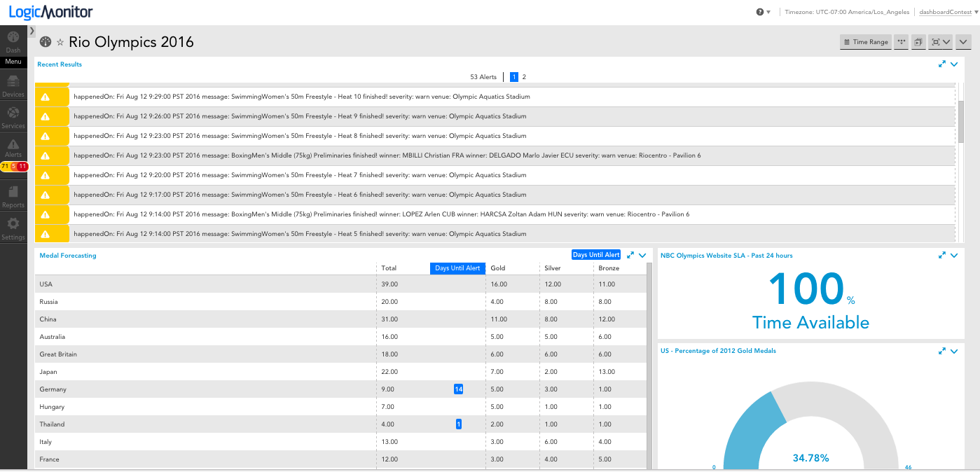
Task: Expand the collapsed sidebar panel arrow
Action: tap(32, 31)
